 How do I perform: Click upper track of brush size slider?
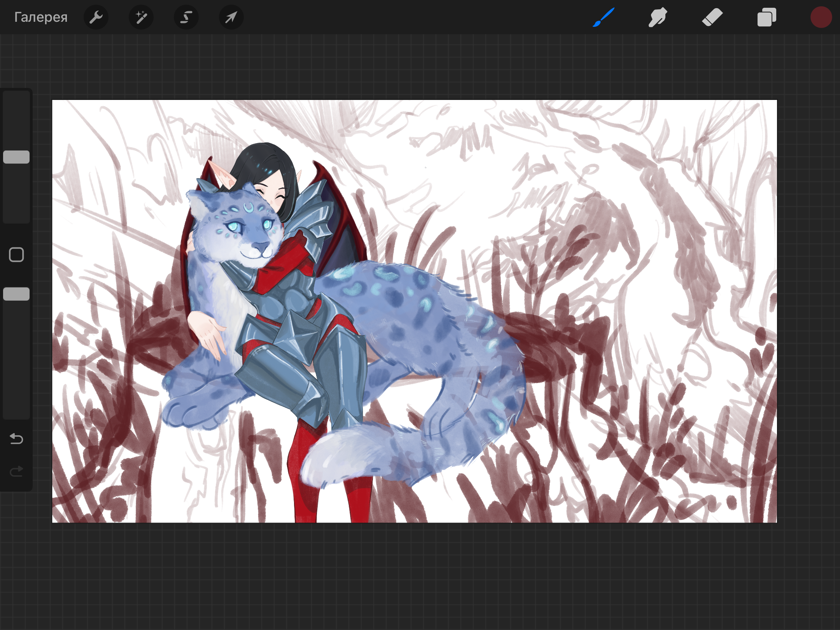(16, 117)
